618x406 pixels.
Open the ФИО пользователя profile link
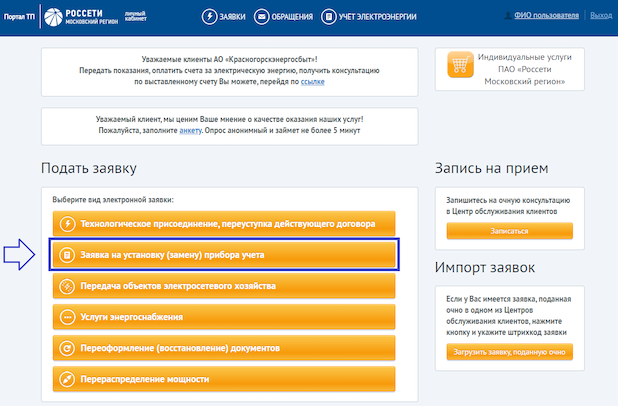coord(545,16)
